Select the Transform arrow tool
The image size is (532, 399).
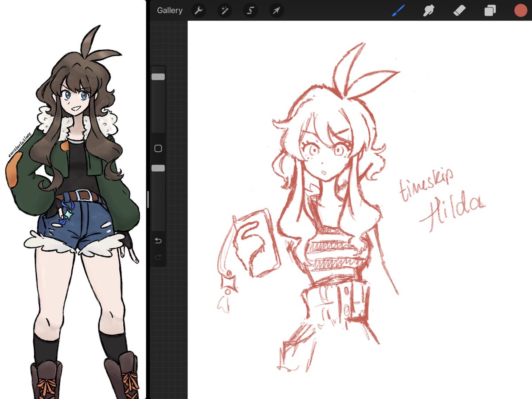(x=277, y=10)
